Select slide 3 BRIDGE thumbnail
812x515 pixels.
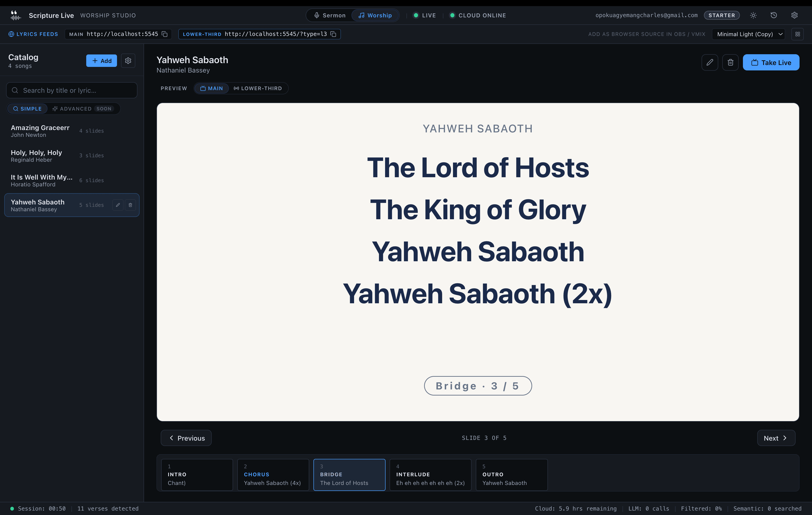pyautogui.click(x=349, y=475)
